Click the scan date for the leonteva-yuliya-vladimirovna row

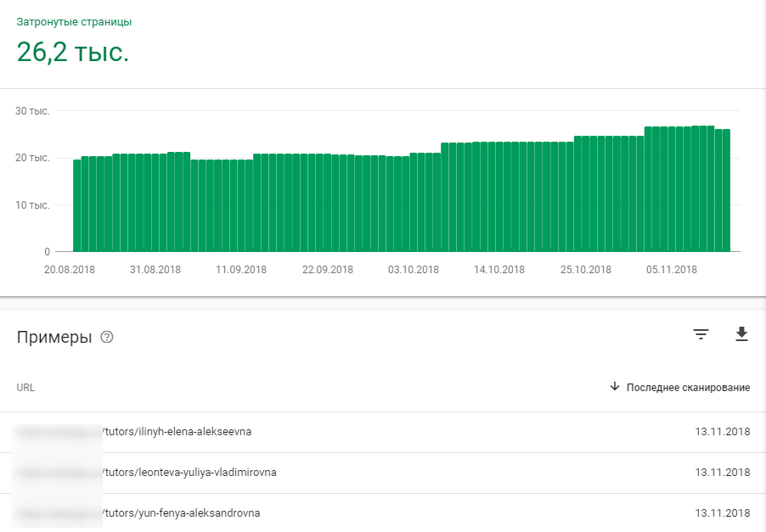(x=722, y=473)
